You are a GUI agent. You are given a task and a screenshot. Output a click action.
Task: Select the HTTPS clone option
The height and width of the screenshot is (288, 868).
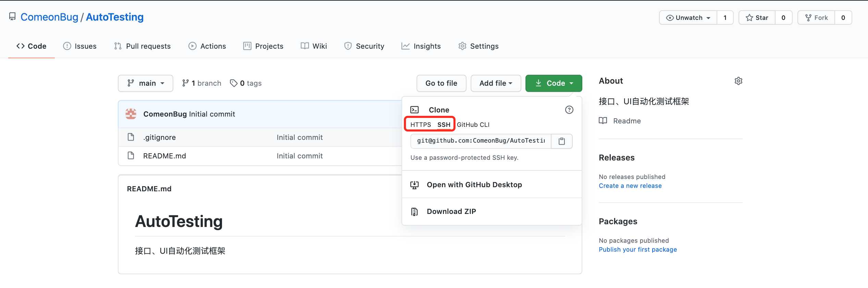(x=421, y=124)
